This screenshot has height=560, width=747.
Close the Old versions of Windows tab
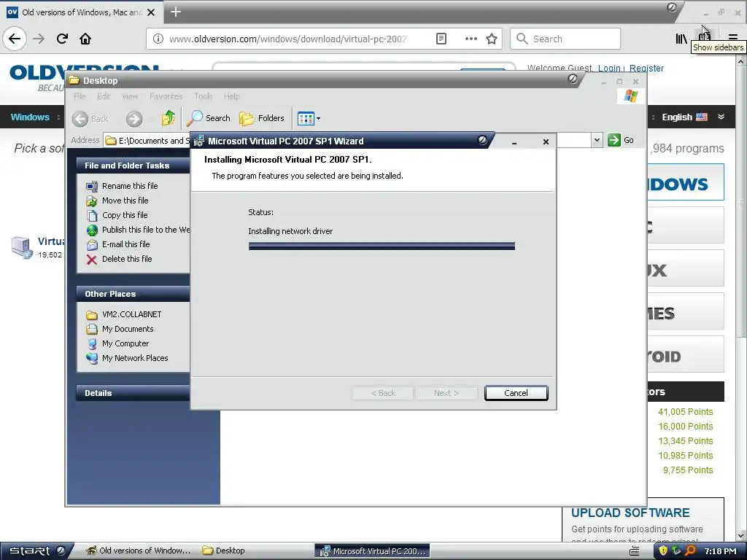point(151,12)
